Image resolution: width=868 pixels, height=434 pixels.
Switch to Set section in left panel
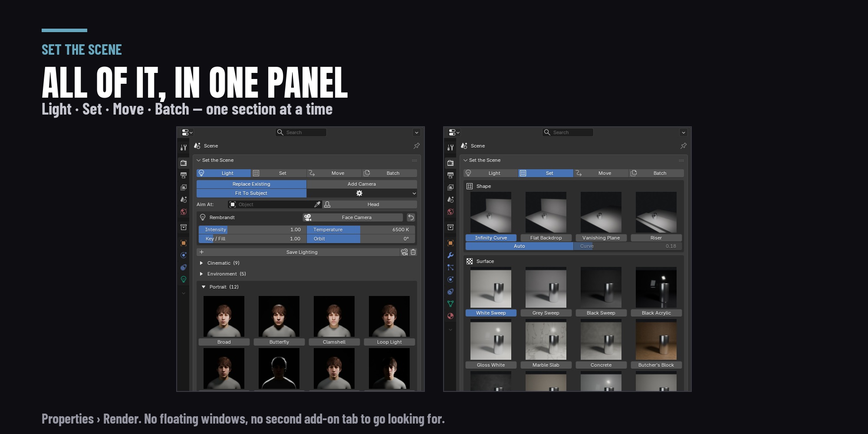[279, 173]
